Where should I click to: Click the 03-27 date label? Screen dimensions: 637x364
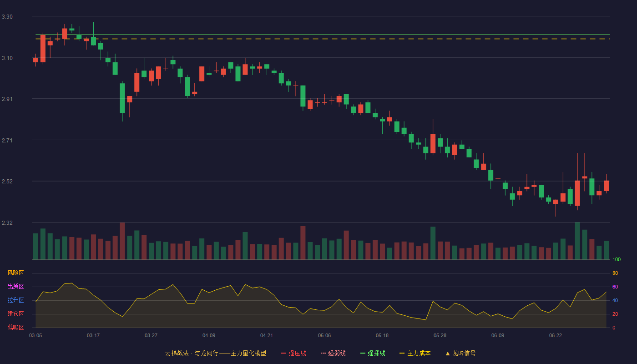click(x=151, y=335)
